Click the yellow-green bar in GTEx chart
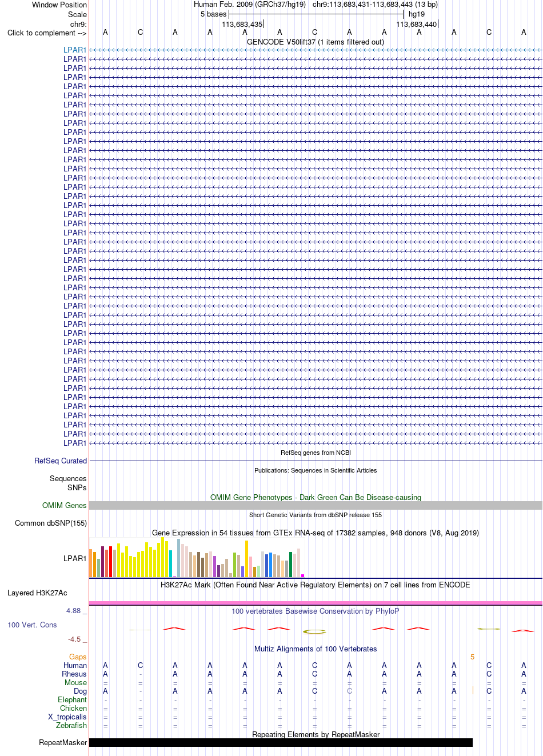The height and width of the screenshot is (756, 543). coord(235,565)
